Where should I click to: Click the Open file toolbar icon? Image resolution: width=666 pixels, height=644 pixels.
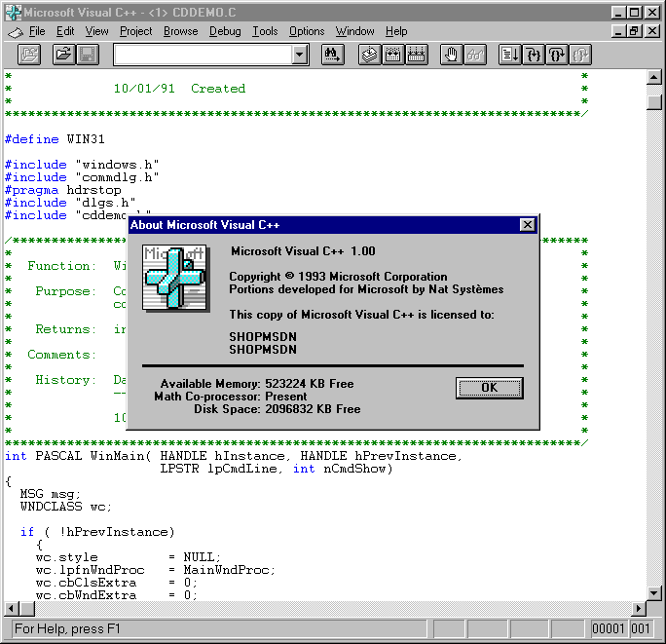point(64,55)
